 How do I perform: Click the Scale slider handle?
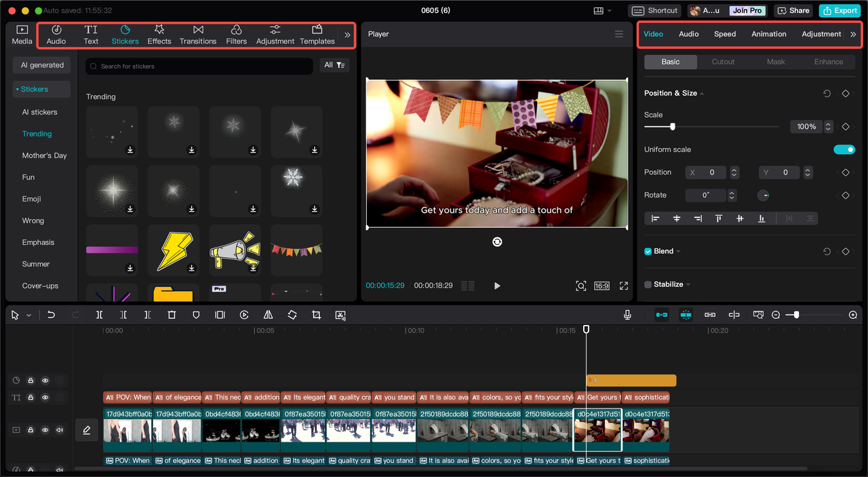[672, 127]
